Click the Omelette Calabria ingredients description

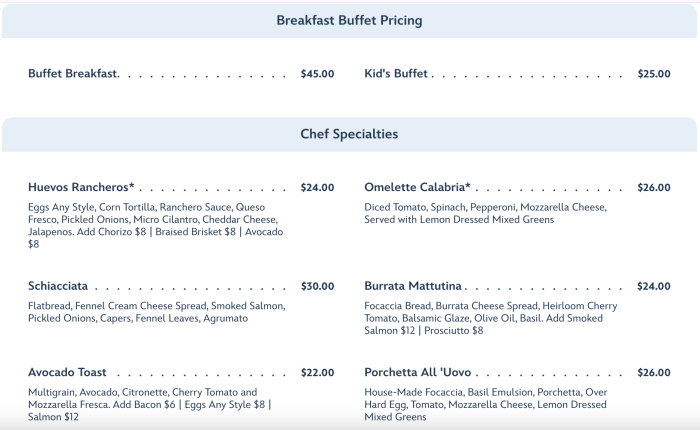click(485, 213)
